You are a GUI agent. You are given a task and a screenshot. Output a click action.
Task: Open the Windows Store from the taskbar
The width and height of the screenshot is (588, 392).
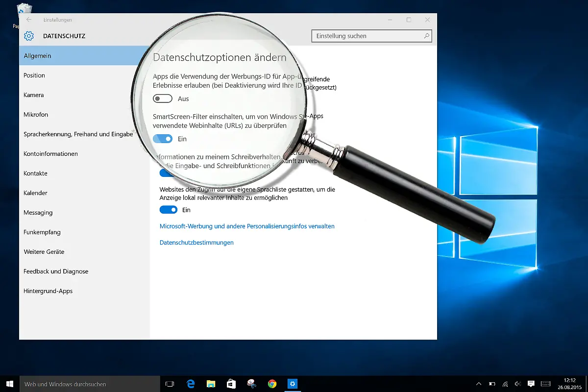pos(231,384)
